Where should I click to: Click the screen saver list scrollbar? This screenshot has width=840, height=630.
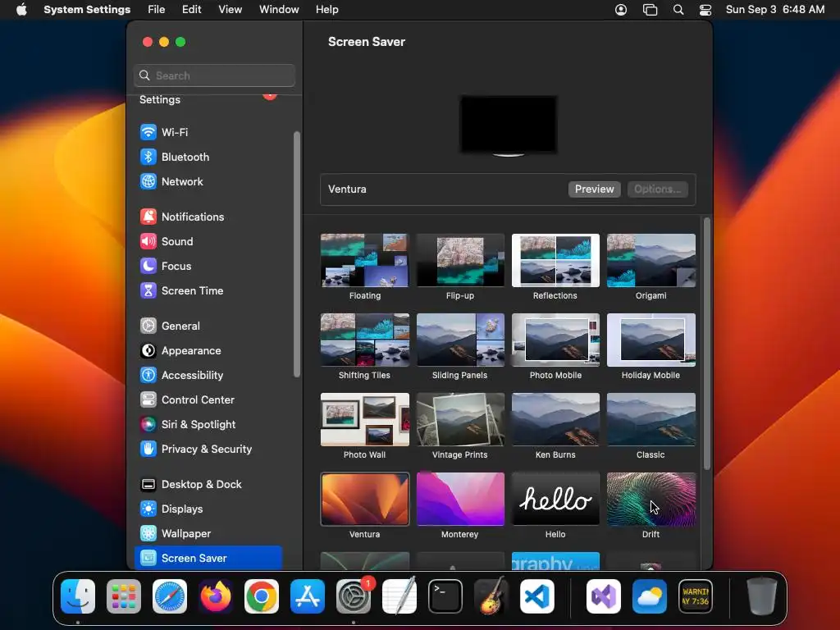coord(706,344)
